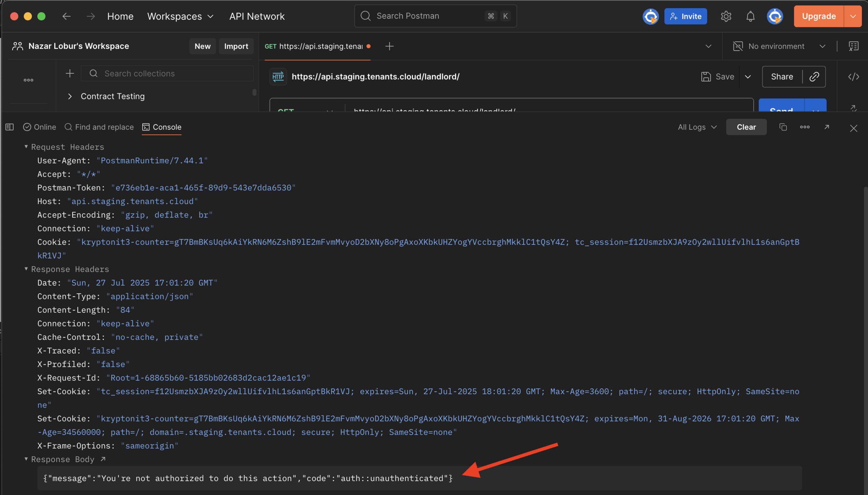Viewport: 868px width, 495px height.
Task: Click the copy logs icon in console
Action: [x=783, y=127]
